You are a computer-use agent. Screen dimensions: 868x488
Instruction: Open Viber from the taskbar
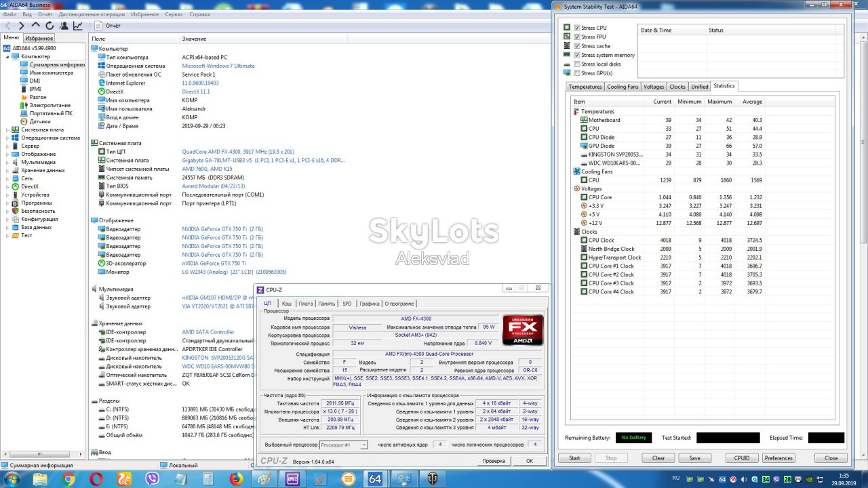pyautogui.click(x=152, y=479)
